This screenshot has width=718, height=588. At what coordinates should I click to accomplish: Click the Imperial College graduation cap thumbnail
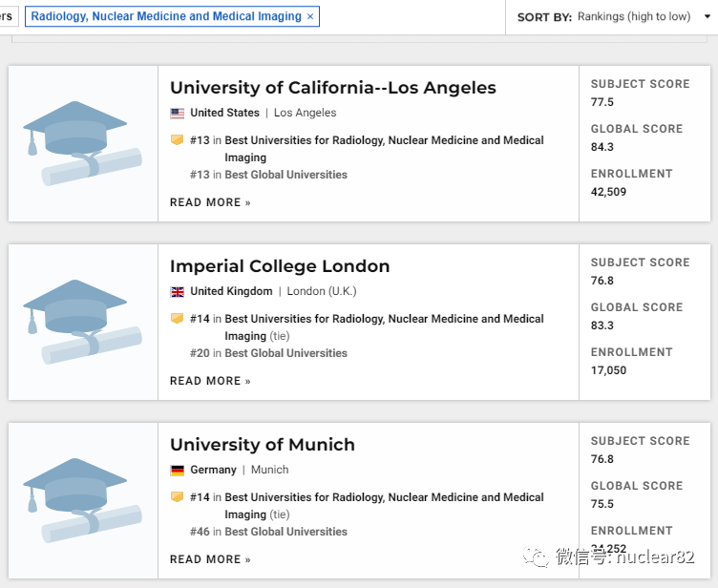point(82,322)
